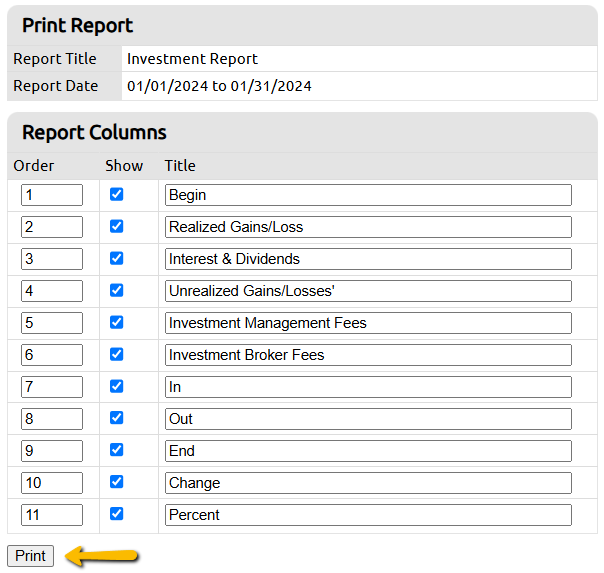Click the Order column header
The image size is (604, 573).
point(34,166)
